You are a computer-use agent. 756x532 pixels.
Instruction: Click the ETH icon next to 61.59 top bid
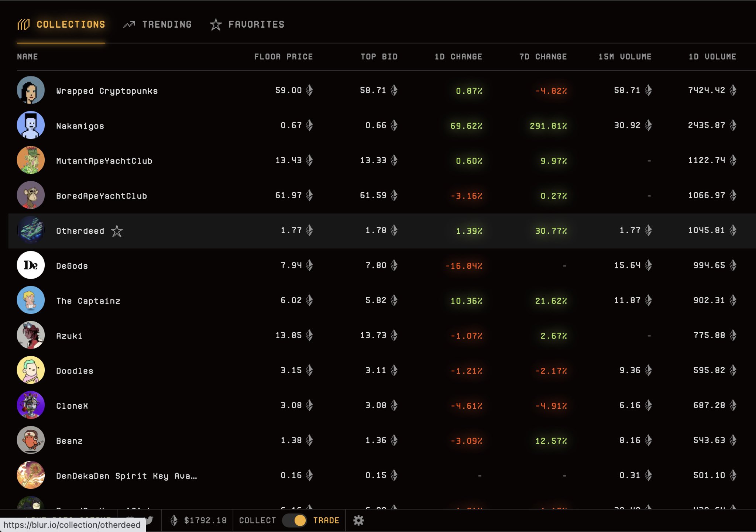tap(394, 195)
